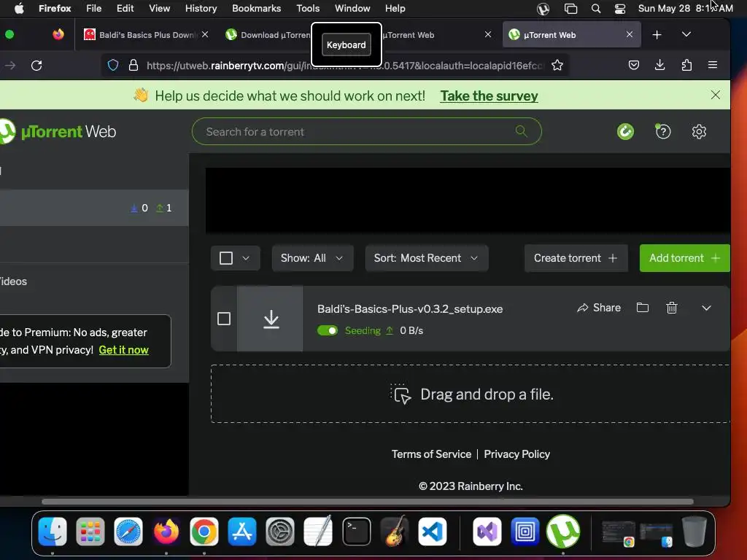This screenshot has height=560, width=747.
Task: Click the tracking protection shield icon
Action: point(113,65)
